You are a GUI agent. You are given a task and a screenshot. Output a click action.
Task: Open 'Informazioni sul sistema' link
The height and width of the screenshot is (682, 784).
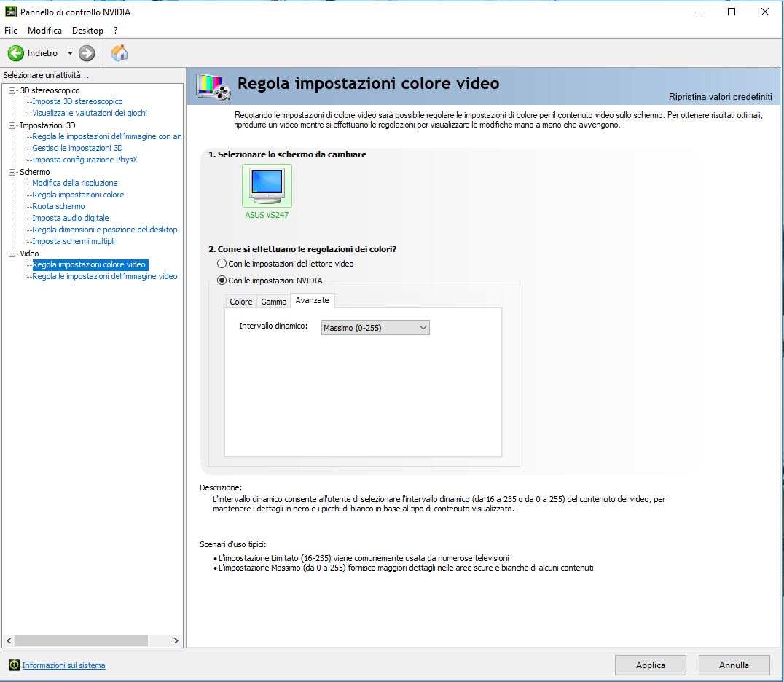point(63,665)
